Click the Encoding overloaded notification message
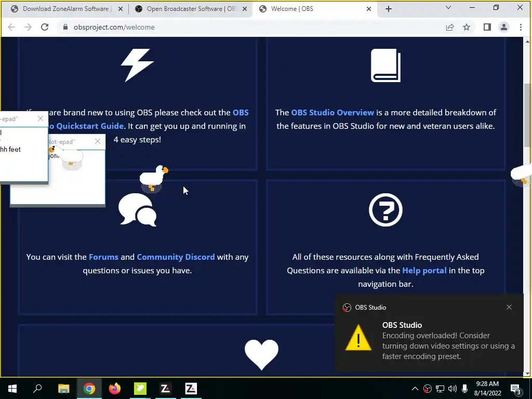Screen dimensions: 532x399 (448, 345)
